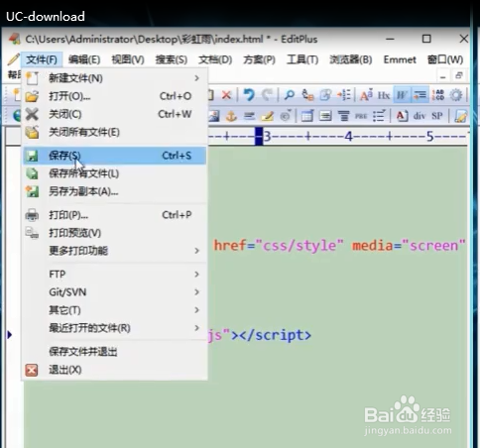Click 保存(S) to save the file
The image size is (480, 448).
(x=115, y=156)
